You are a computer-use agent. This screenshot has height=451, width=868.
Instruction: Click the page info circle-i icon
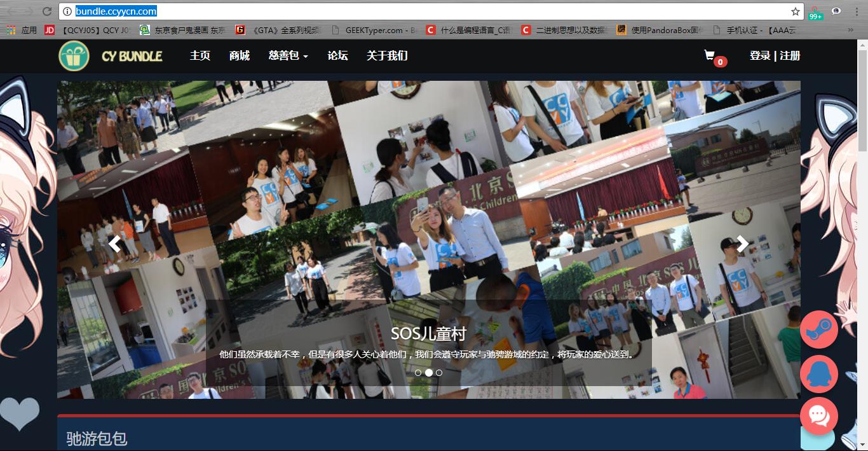click(x=67, y=10)
